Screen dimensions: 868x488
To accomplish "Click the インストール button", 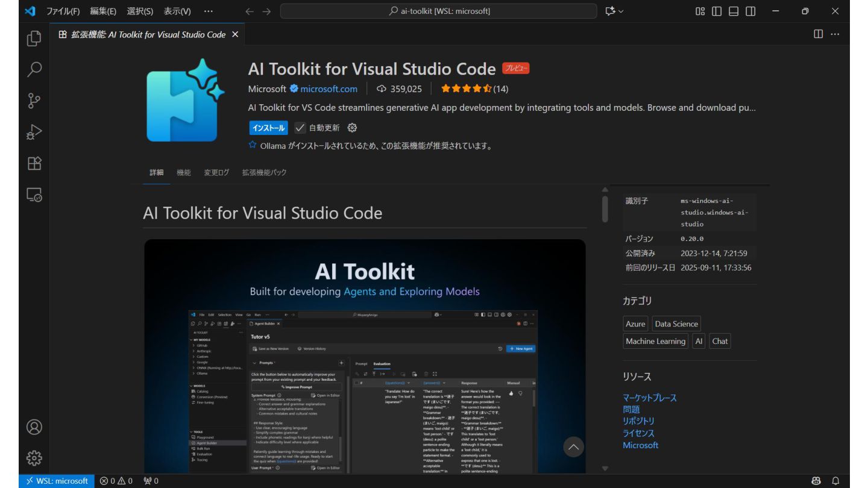I will (x=268, y=128).
